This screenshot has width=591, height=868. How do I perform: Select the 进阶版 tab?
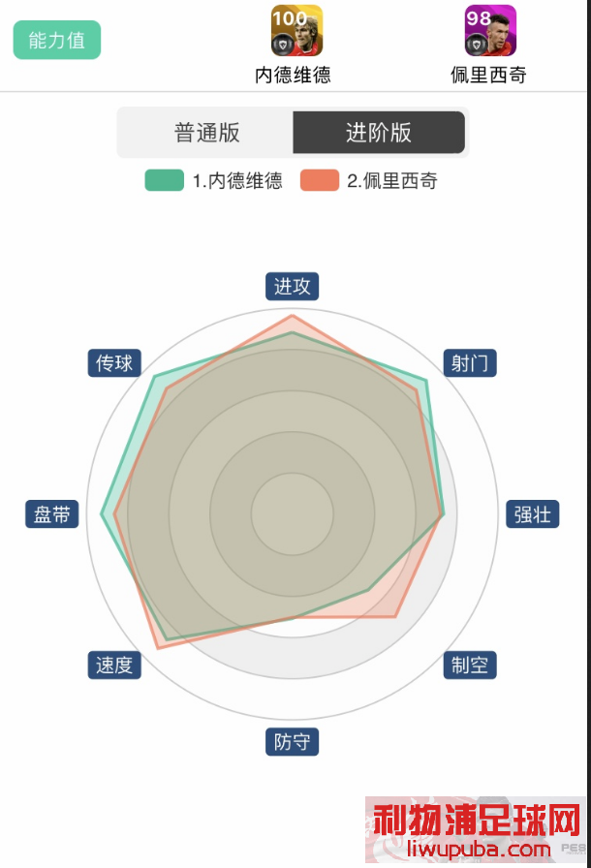click(x=379, y=133)
